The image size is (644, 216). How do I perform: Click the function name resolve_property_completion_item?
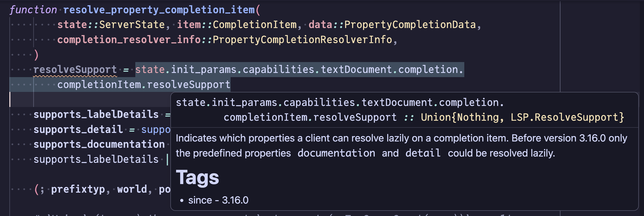(x=159, y=10)
